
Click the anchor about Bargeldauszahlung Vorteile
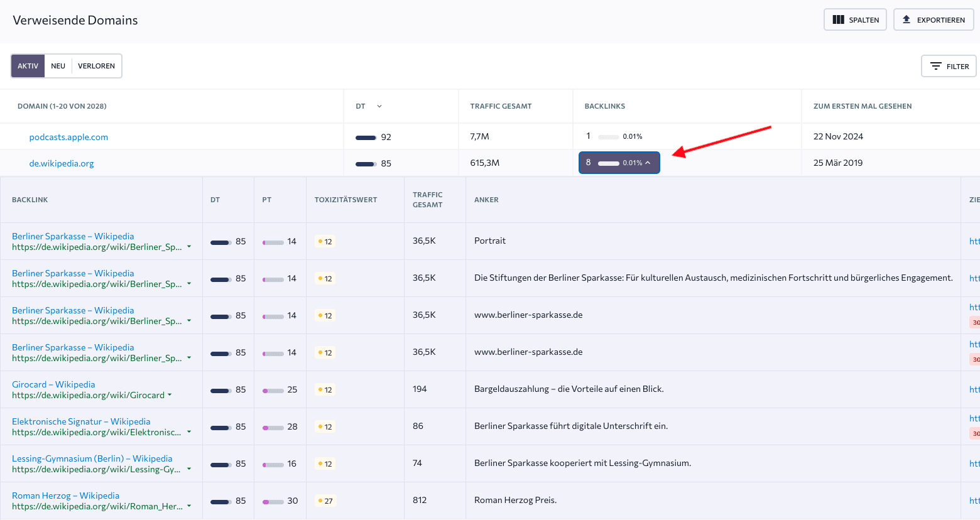(569, 389)
